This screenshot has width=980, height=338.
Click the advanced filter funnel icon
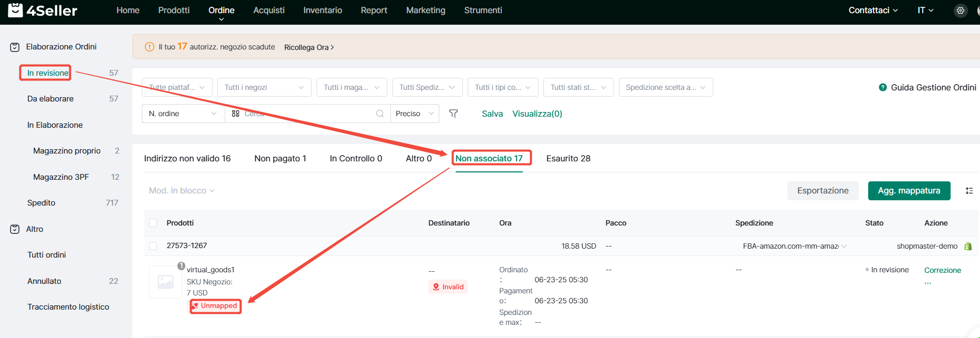[x=454, y=114]
